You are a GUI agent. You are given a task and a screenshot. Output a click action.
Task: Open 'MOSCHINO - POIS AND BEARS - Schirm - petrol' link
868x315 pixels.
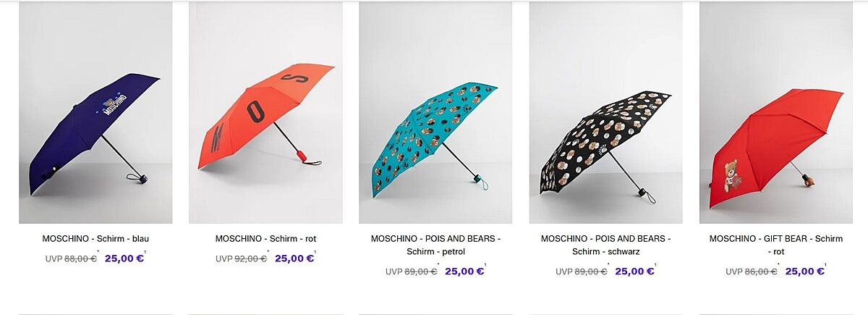point(435,245)
